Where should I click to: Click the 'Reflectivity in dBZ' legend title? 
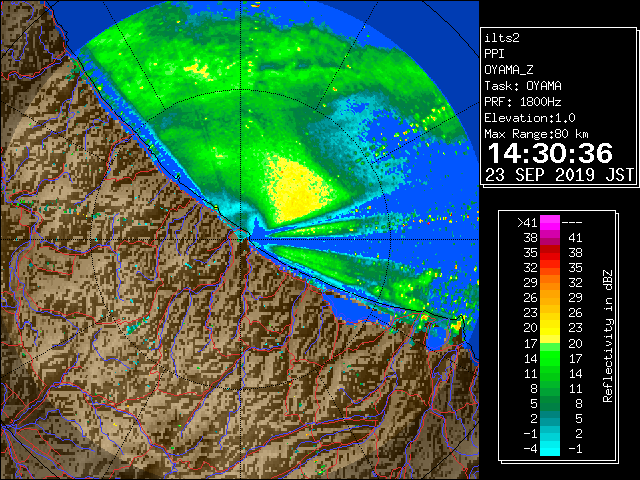(x=607, y=336)
